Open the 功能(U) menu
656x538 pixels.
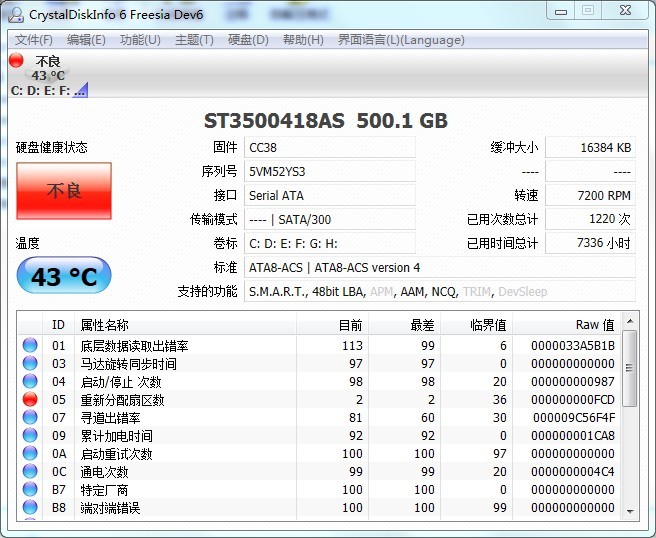140,40
